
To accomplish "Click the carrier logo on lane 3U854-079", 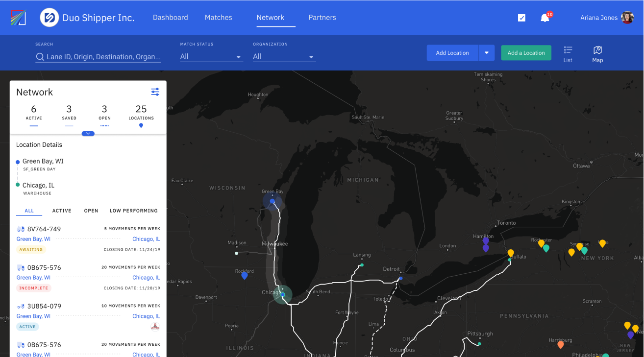I will 155,327.
